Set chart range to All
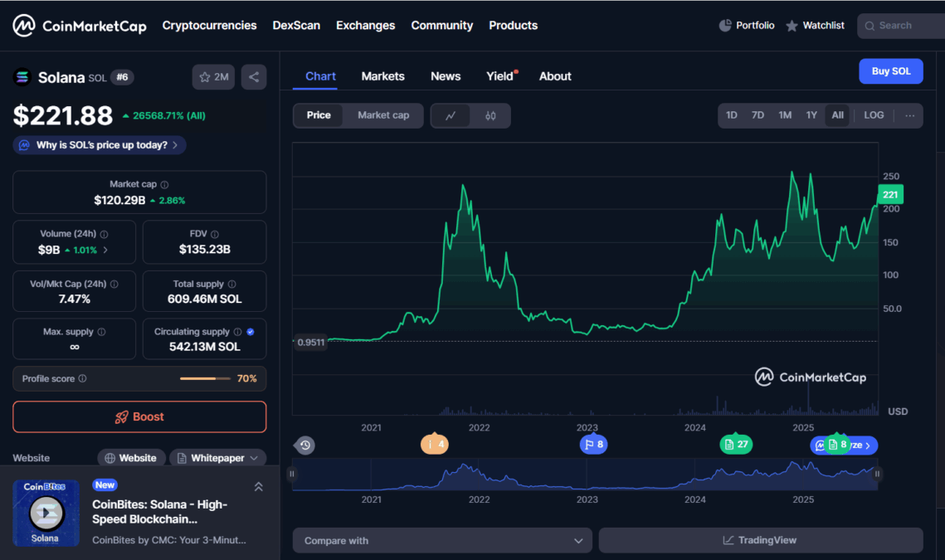 click(838, 115)
